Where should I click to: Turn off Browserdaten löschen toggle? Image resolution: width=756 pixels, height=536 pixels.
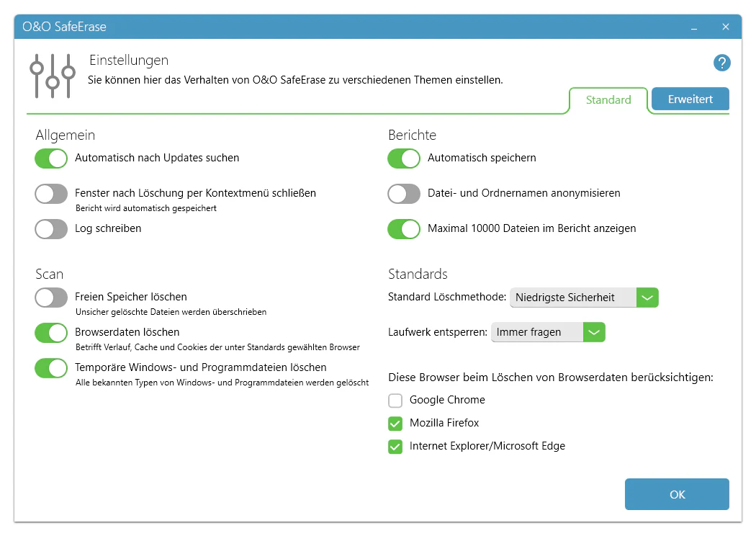(x=51, y=333)
